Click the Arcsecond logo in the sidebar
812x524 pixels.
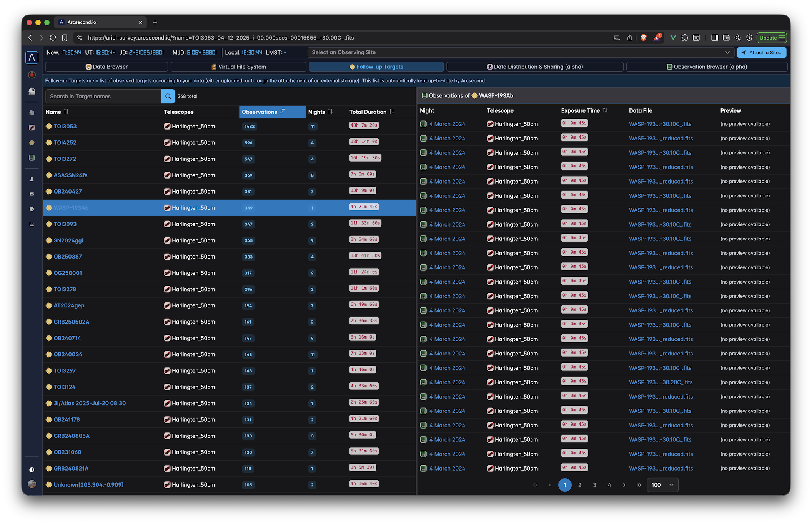(x=32, y=58)
